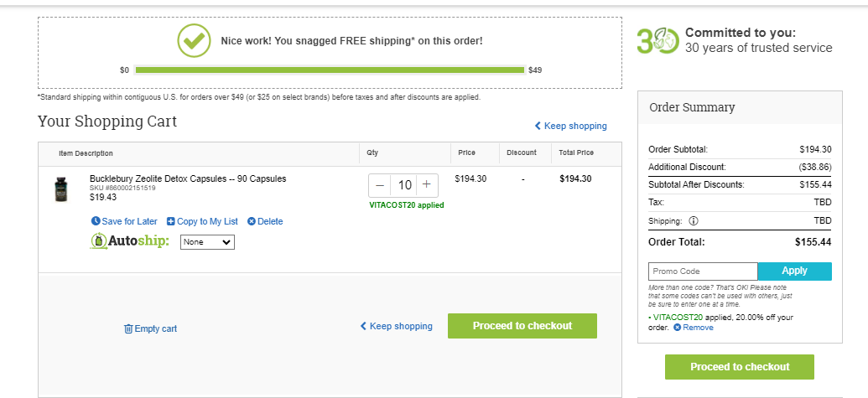Focus the Promo Code input field

tap(703, 271)
